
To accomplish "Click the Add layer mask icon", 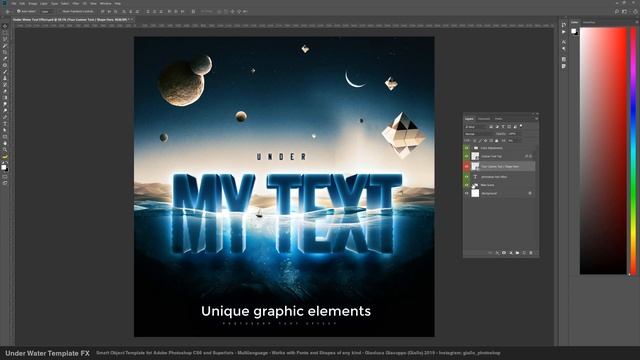I will point(504,253).
